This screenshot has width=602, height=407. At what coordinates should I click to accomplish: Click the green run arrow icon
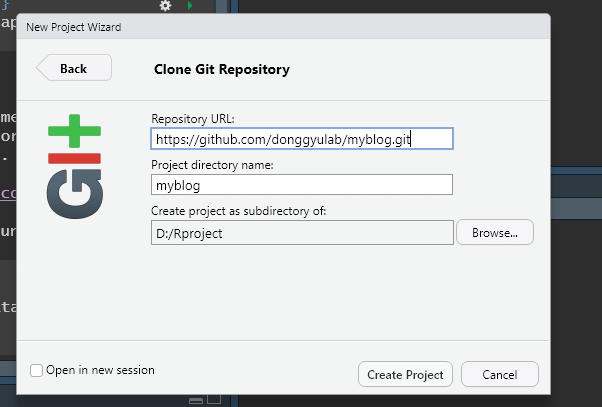(190, 6)
